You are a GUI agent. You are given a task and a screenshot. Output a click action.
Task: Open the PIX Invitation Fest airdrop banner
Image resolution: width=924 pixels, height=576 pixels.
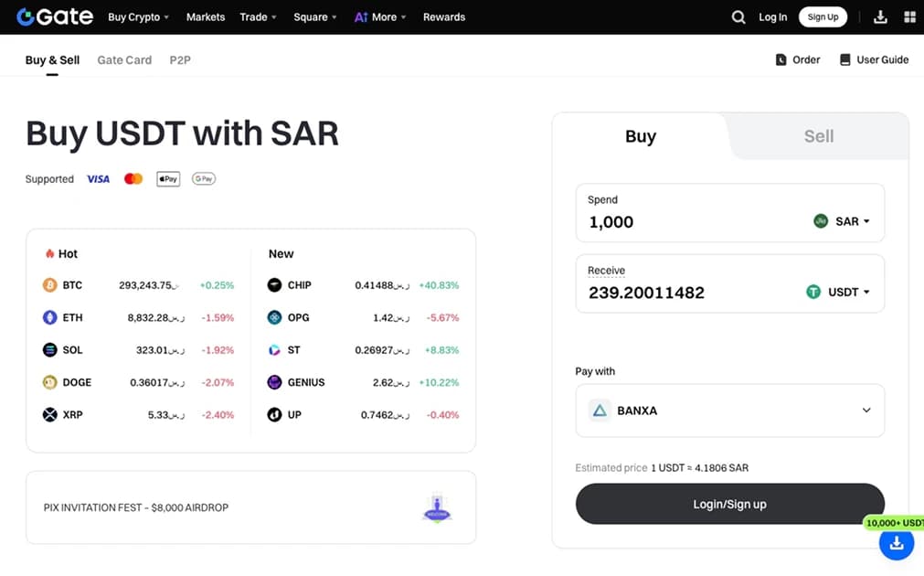click(x=250, y=507)
